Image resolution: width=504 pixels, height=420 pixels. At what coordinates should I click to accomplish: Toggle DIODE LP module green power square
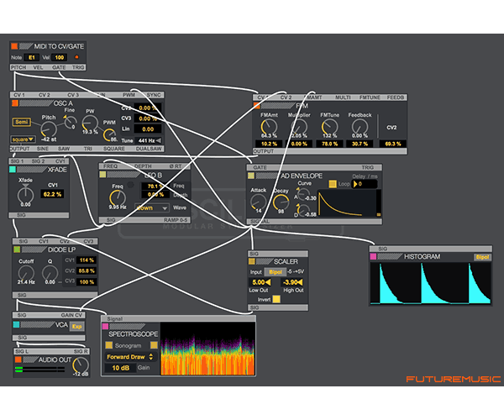(x=17, y=249)
